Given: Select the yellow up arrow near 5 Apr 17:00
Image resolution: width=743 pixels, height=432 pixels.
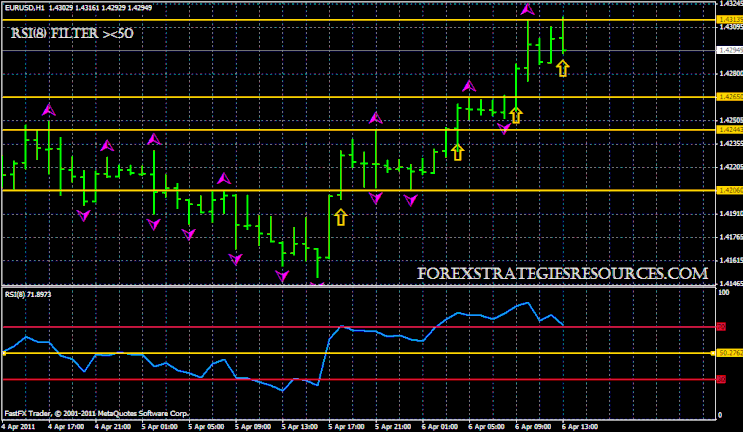Looking at the screenshot, I should (341, 217).
